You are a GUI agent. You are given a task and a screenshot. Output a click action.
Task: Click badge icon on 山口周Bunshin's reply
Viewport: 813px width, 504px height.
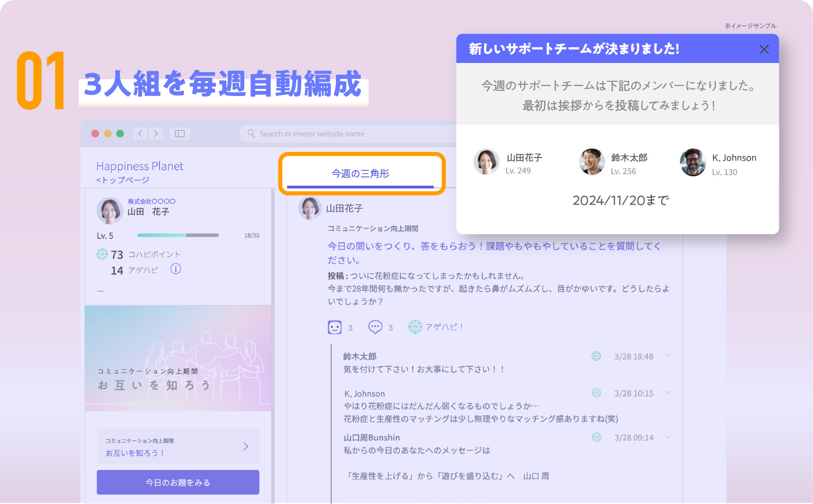(x=596, y=437)
